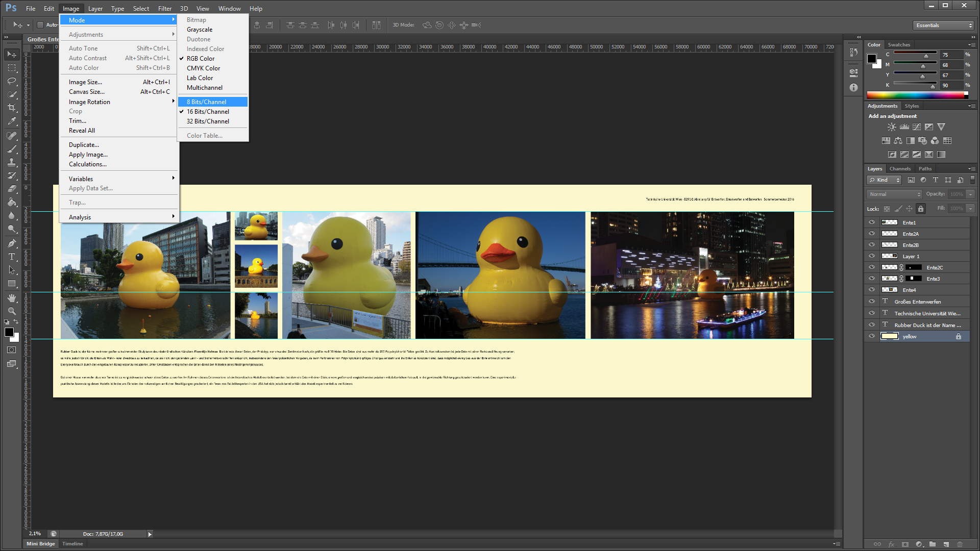Click the Delete layer trash icon
980x551 pixels.
point(960,544)
